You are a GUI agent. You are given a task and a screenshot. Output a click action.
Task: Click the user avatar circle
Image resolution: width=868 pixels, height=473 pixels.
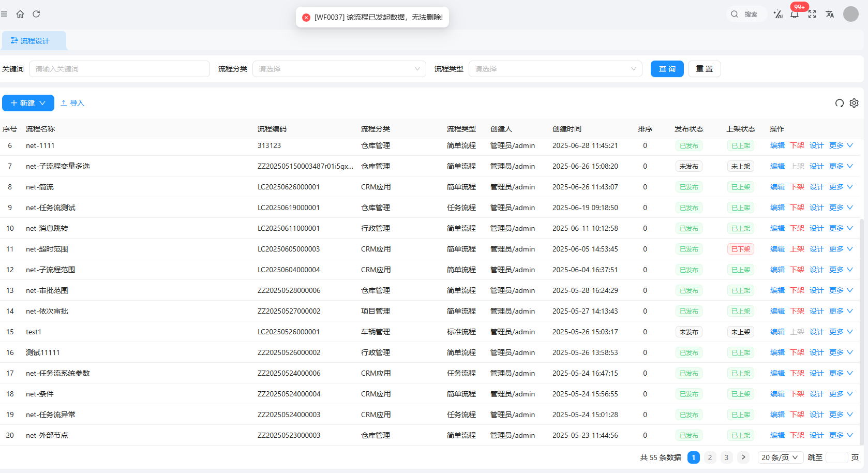tap(850, 14)
